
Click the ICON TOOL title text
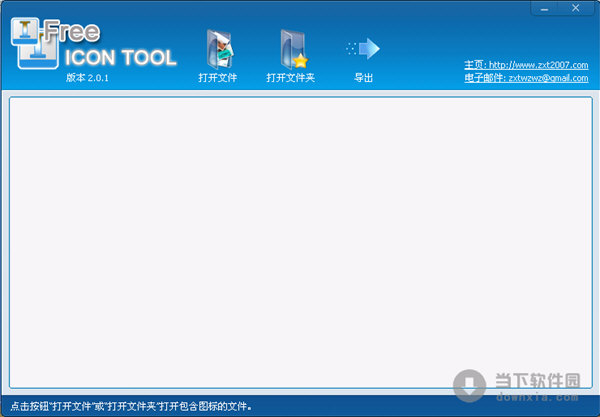point(121,58)
